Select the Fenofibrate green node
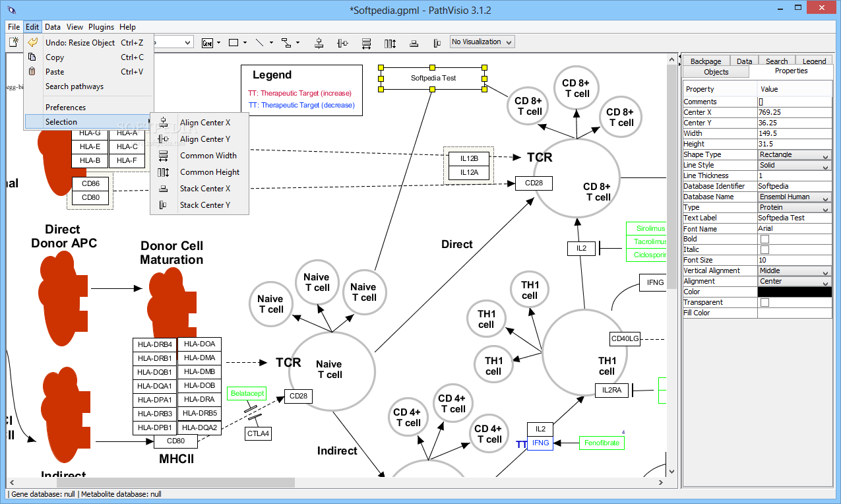 point(602,443)
